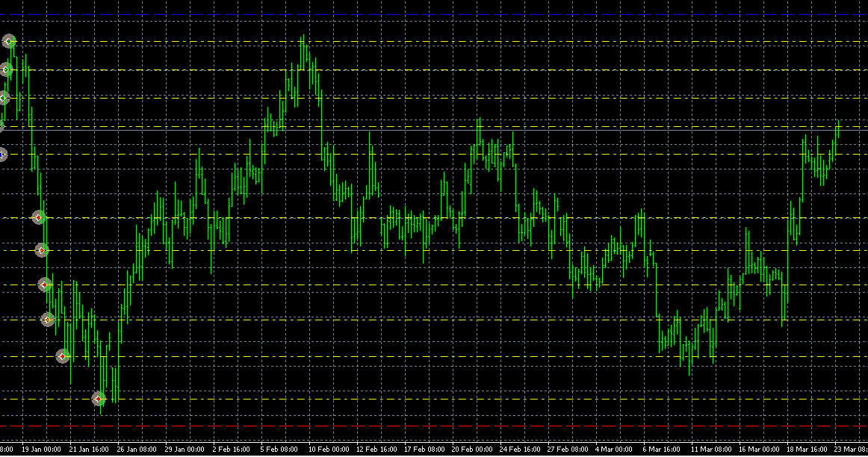Select the solid gray current price line

[434, 131]
